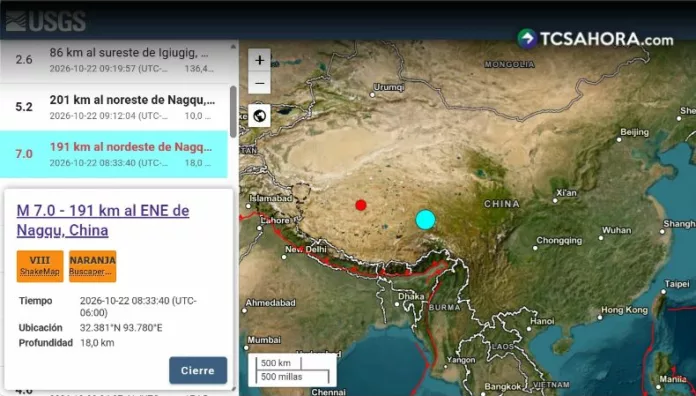The image size is (696, 396).
Task: Click the Lahore city label
Action: point(275,221)
